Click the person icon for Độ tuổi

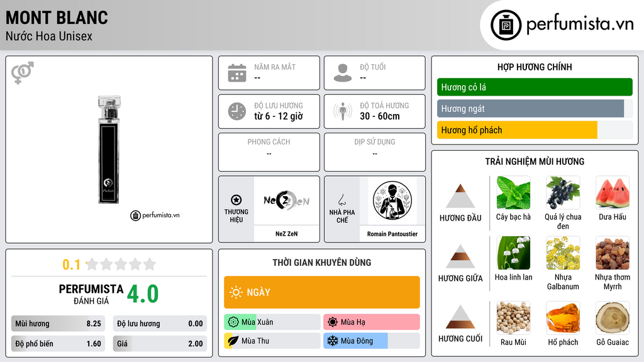pyautogui.click(x=343, y=73)
